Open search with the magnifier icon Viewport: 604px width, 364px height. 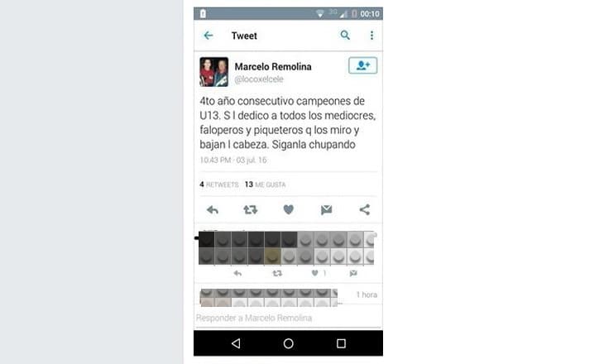pos(345,36)
